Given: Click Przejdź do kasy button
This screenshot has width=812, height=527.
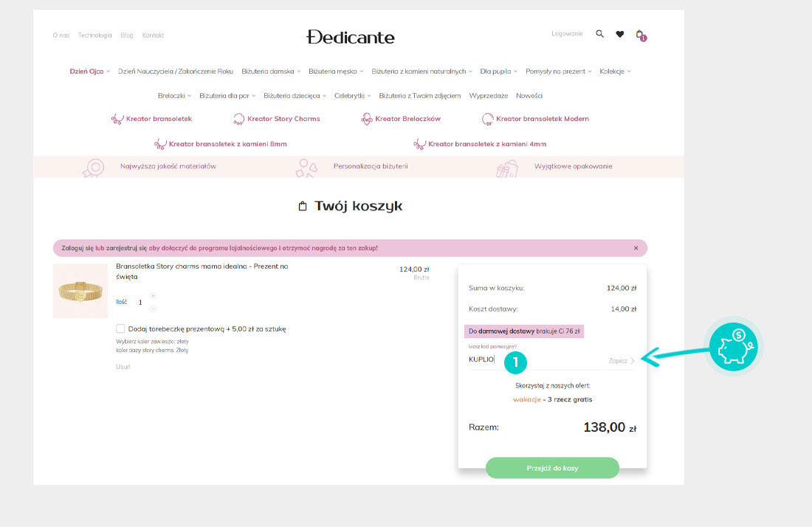Looking at the screenshot, I should [553, 468].
